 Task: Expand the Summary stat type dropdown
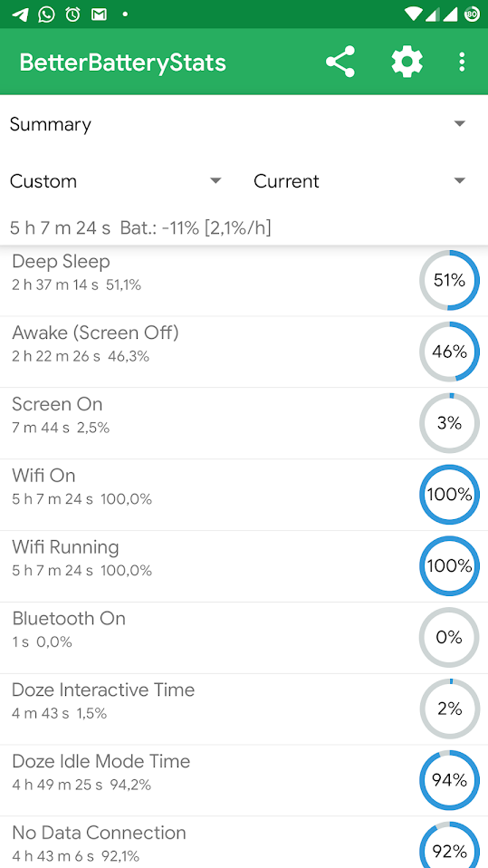point(244,124)
